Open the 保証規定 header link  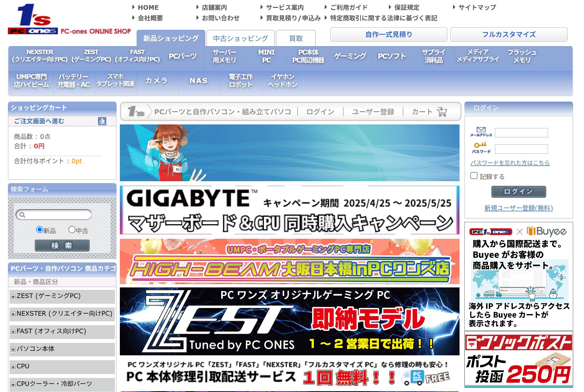click(x=407, y=7)
